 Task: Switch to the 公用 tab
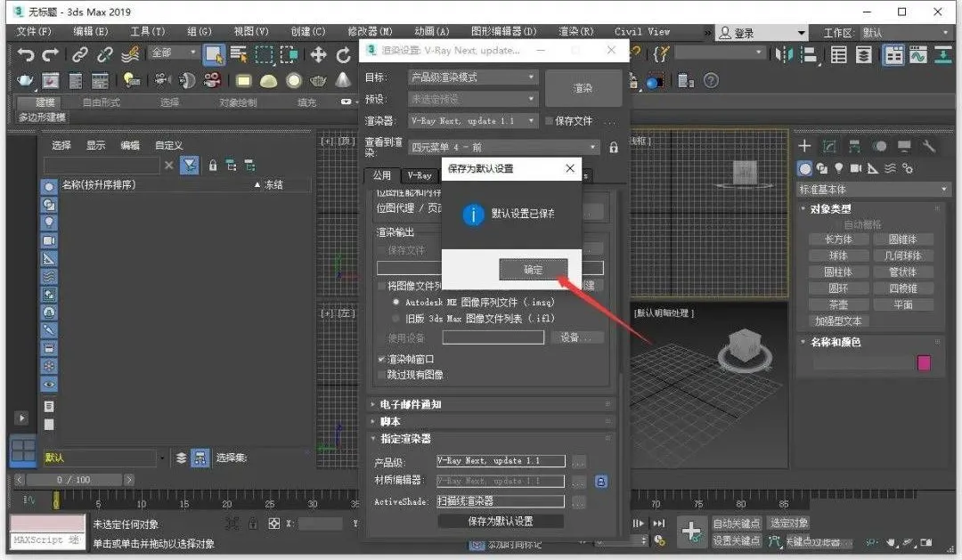point(381,175)
